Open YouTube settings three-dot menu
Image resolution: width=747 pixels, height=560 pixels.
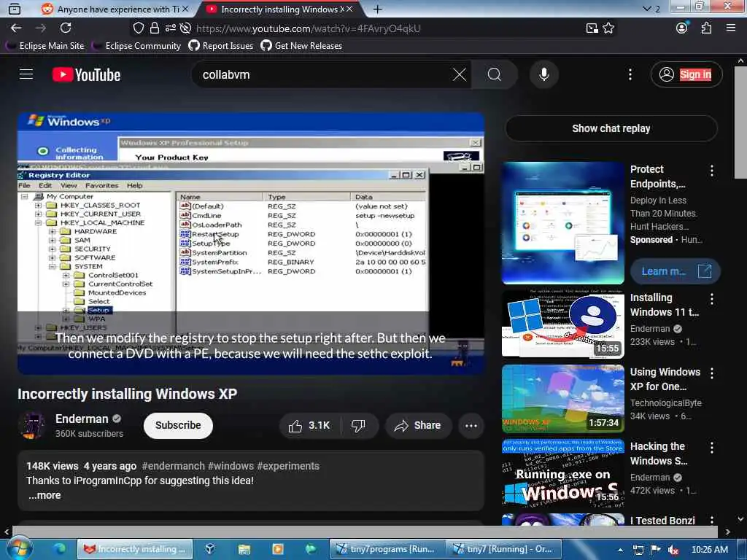pyautogui.click(x=630, y=74)
